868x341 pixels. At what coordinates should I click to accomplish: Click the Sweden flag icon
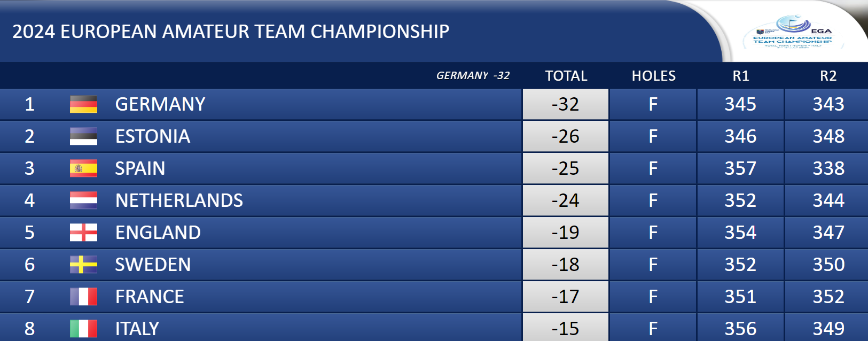coord(83,265)
